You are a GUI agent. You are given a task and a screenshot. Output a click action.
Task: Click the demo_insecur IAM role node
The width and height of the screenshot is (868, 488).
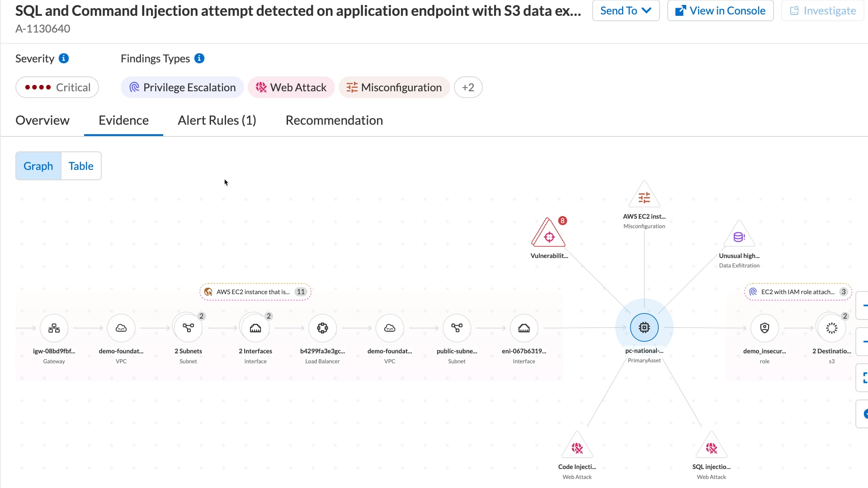point(764,328)
